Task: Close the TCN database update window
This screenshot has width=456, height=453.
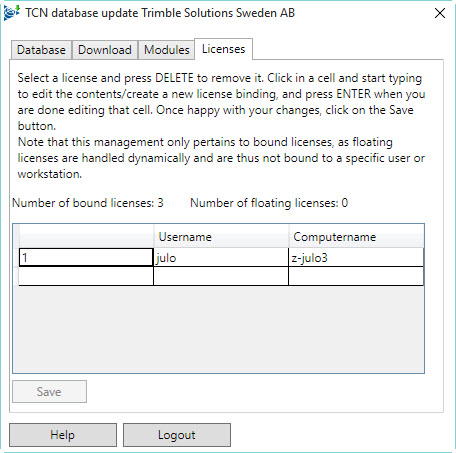Action: [x=440, y=13]
